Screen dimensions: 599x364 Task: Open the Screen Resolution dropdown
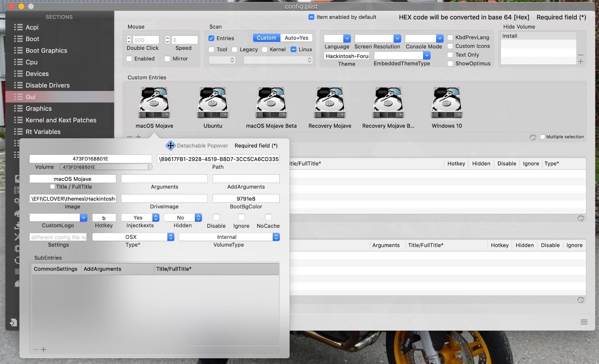397,38
